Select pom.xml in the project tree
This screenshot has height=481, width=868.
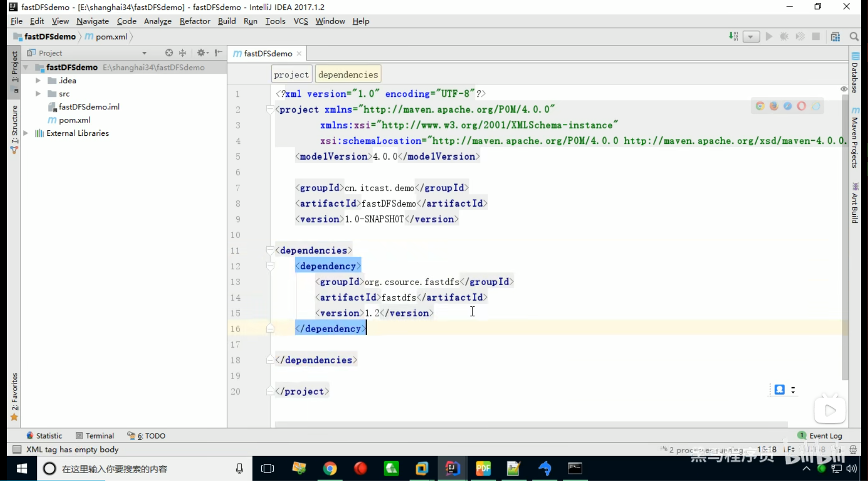click(69, 120)
